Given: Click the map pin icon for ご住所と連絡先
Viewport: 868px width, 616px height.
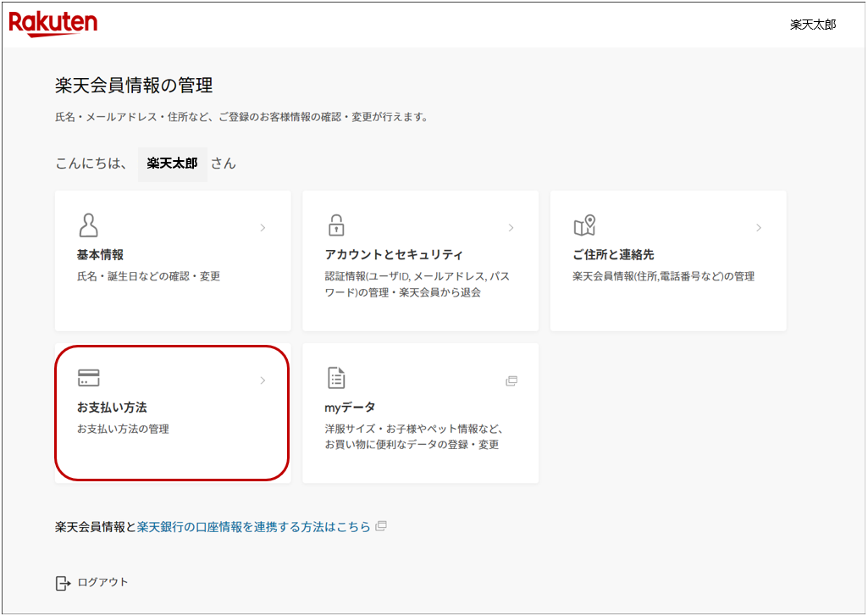Looking at the screenshot, I should (x=584, y=225).
